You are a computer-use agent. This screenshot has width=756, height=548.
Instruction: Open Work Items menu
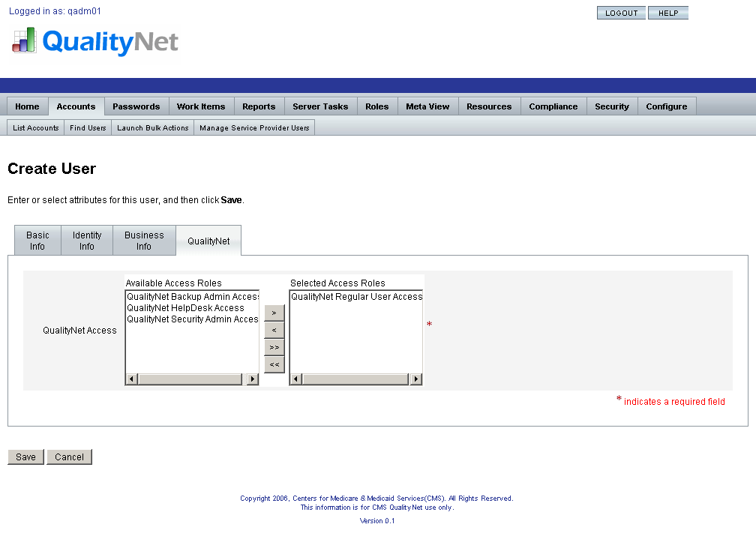[x=201, y=106]
